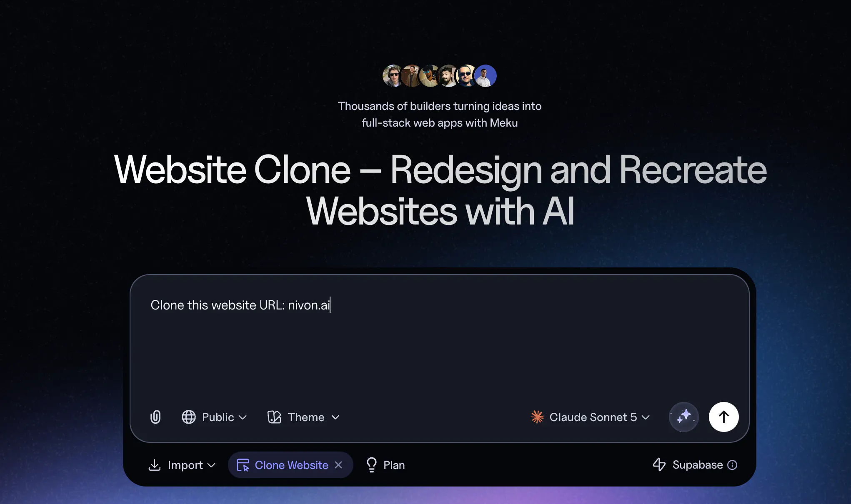
Task: Submit prompt with the up arrow button
Action: 724,417
